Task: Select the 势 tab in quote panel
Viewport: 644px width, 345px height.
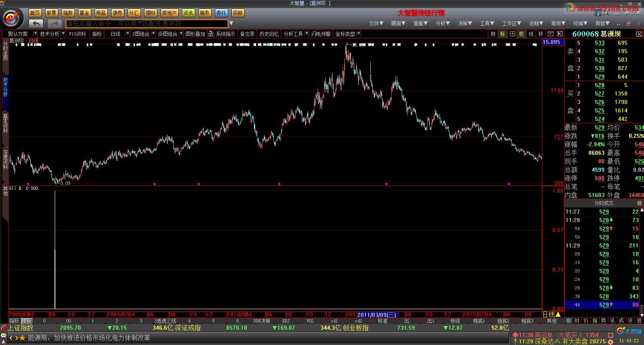Action: tap(604, 320)
